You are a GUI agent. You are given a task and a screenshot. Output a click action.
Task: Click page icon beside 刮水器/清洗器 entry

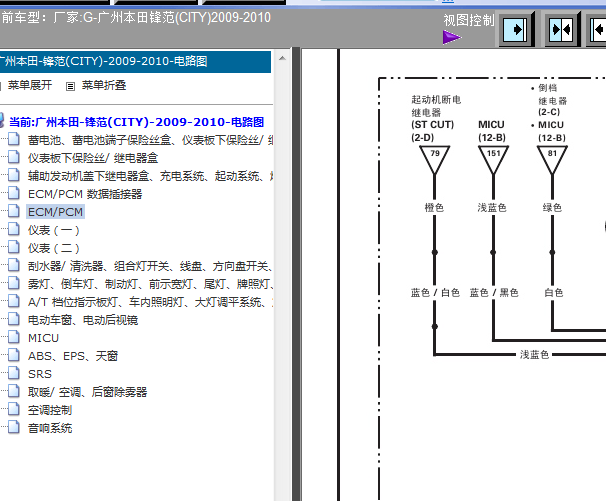[x=14, y=266]
